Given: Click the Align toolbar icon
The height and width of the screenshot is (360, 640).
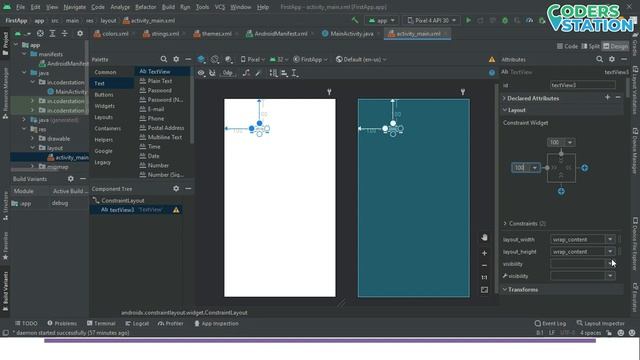Looking at the screenshot, I should pyautogui.click(x=284, y=73).
